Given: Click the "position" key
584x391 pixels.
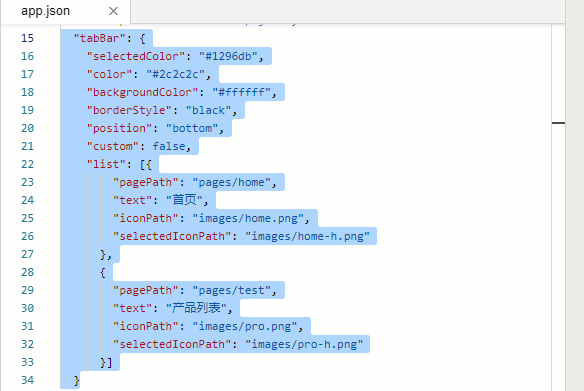Looking at the screenshot, I should click(x=119, y=128).
